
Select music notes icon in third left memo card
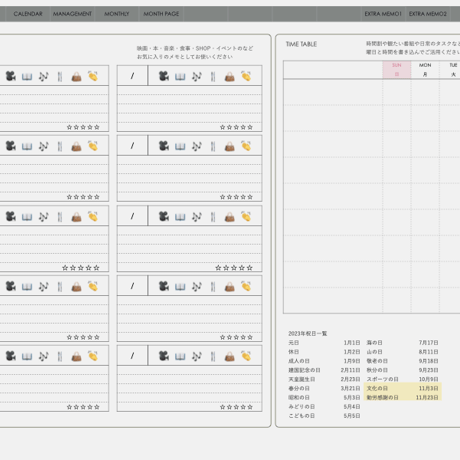pyautogui.click(x=43, y=217)
